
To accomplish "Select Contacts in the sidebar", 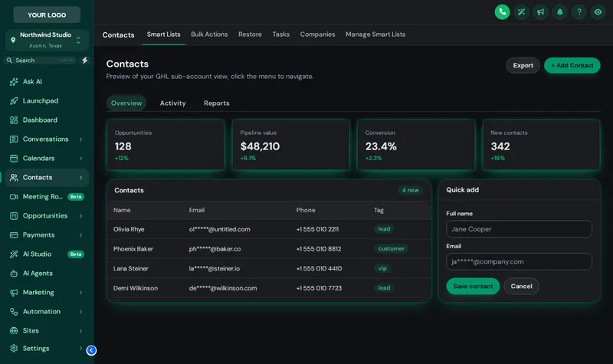I will (x=47, y=177).
